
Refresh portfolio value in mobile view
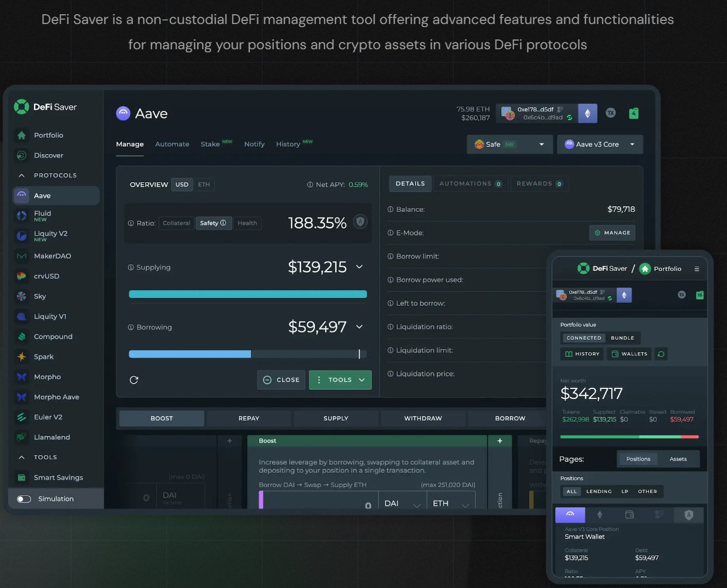(661, 354)
